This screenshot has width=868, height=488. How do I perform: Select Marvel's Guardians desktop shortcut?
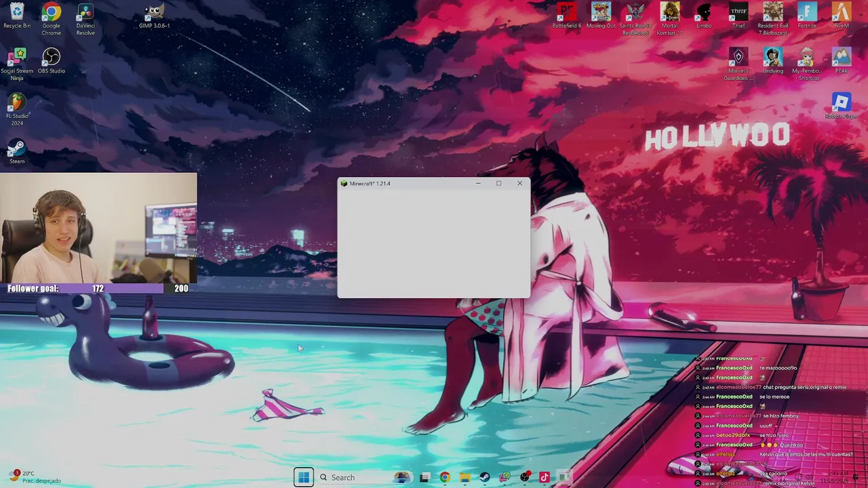(x=738, y=64)
